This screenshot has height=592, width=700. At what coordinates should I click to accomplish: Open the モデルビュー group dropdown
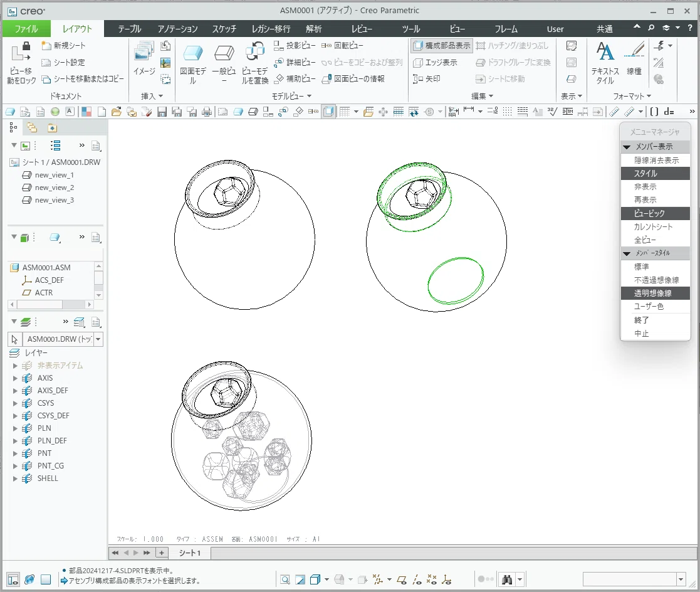click(x=291, y=96)
